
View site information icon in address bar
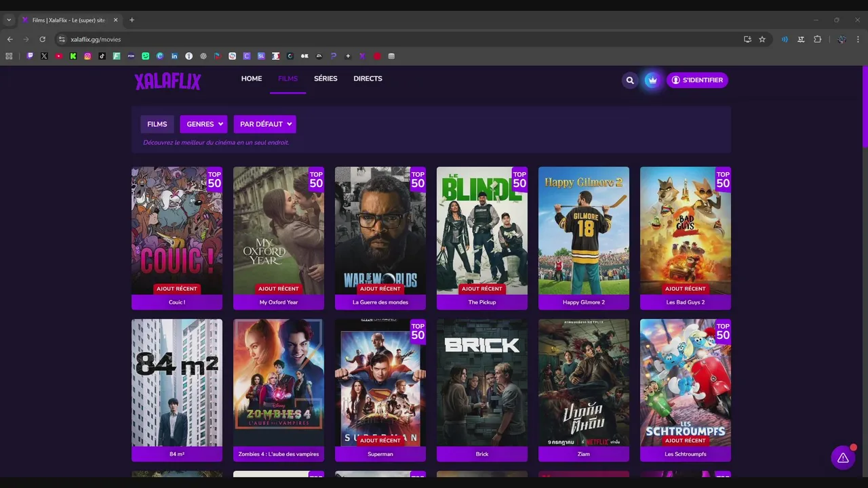(62, 39)
